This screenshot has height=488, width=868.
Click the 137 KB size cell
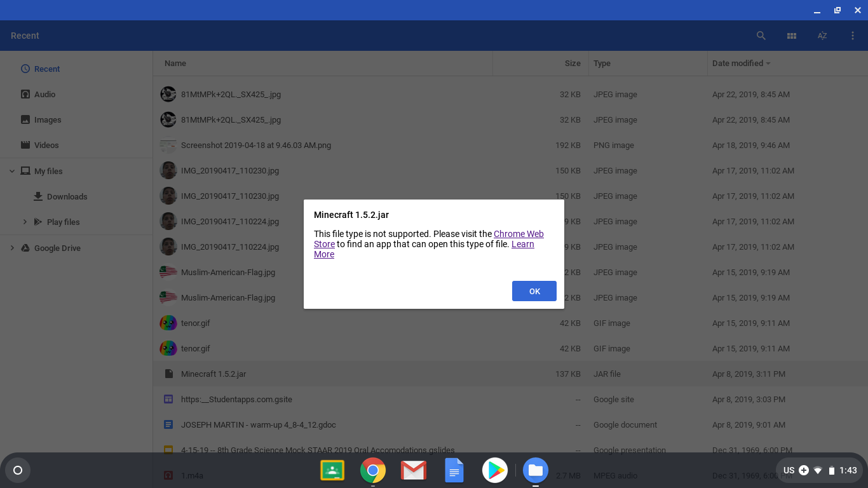(568, 374)
